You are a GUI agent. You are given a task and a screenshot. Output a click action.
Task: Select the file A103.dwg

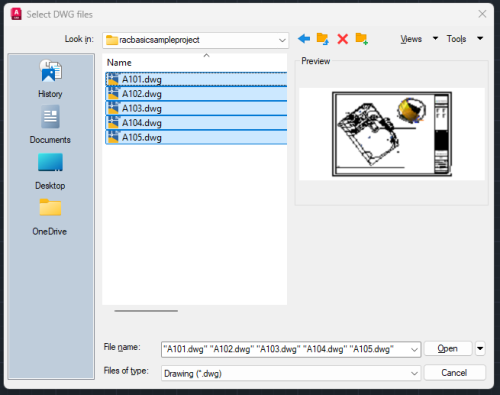click(196, 108)
